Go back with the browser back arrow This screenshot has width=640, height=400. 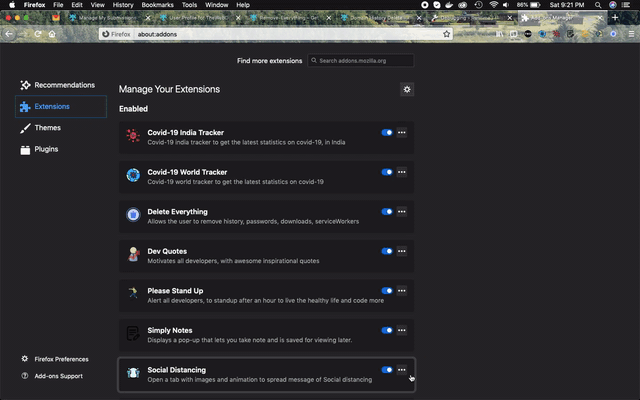click(x=9, y=34)
